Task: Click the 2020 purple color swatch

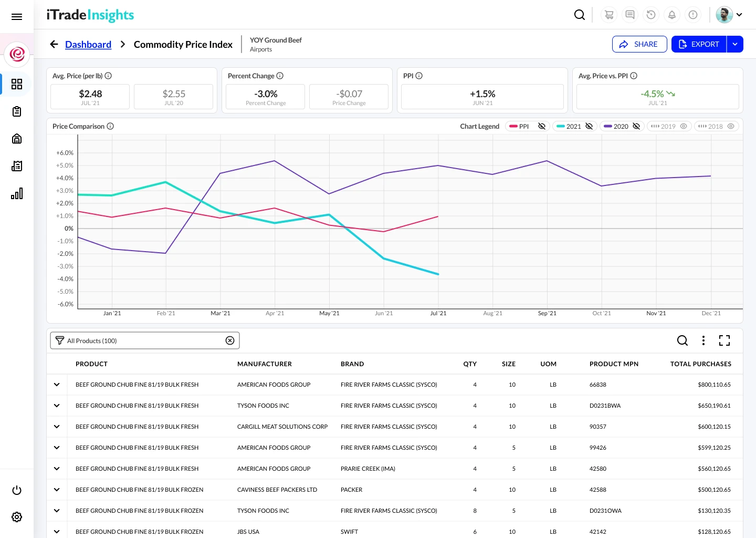Action: [x=608, y=126]
